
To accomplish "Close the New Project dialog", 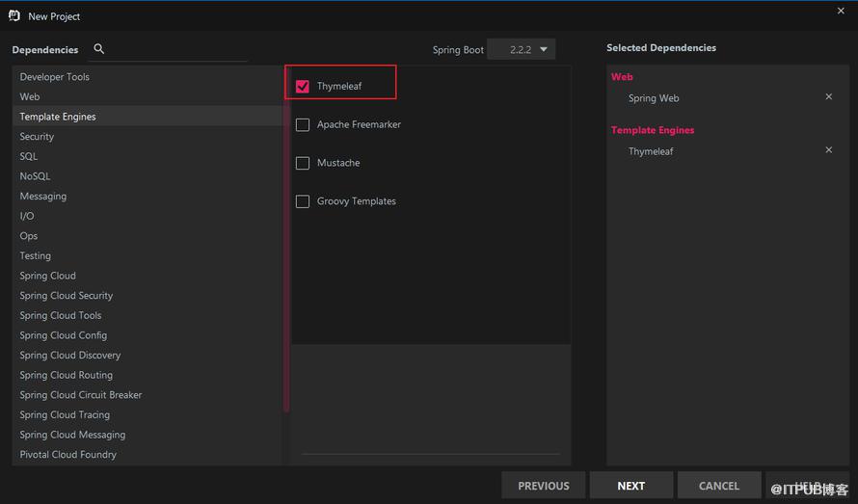I will click(x=841, y=11).
